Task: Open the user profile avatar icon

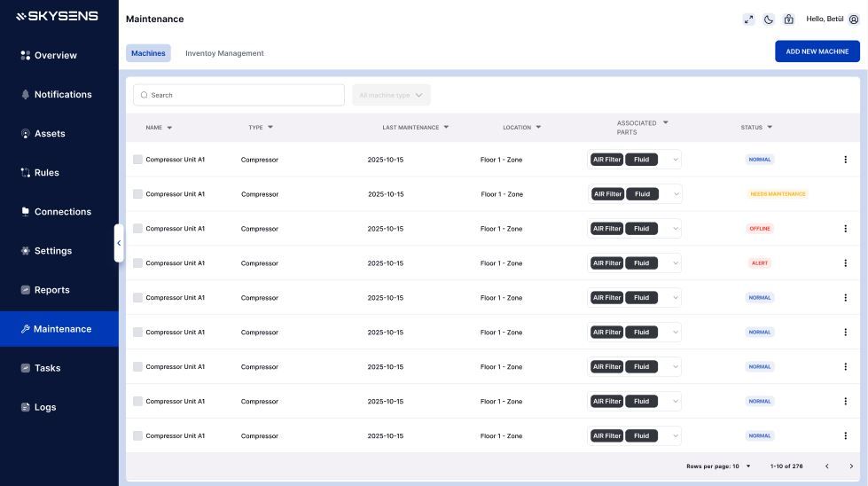Action: coord(854,20)
